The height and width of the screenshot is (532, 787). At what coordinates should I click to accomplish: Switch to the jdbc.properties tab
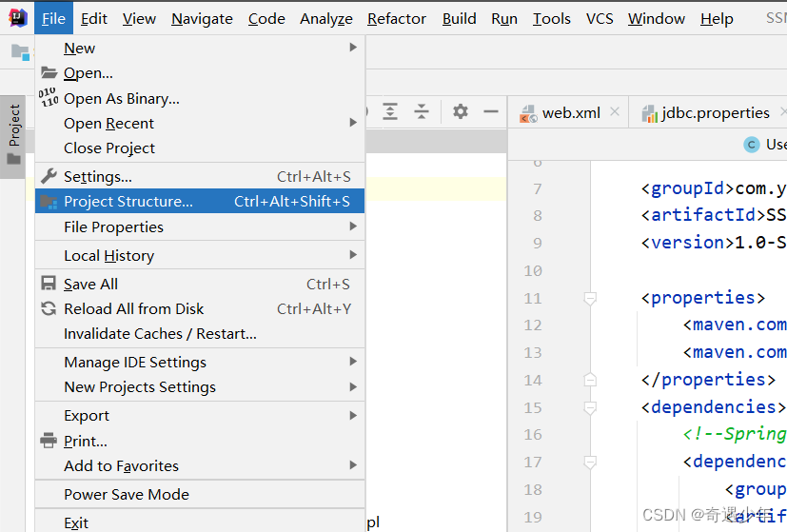coord(706,113)
